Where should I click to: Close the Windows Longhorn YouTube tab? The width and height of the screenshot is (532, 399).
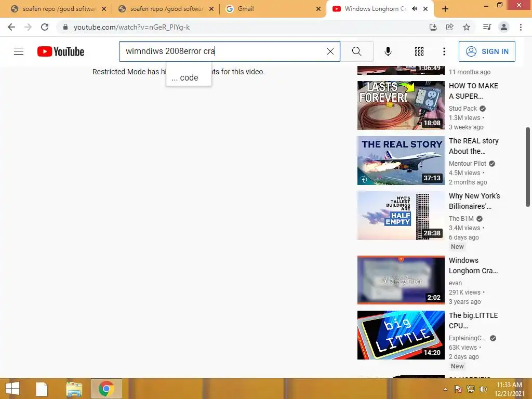click(425, 9)
